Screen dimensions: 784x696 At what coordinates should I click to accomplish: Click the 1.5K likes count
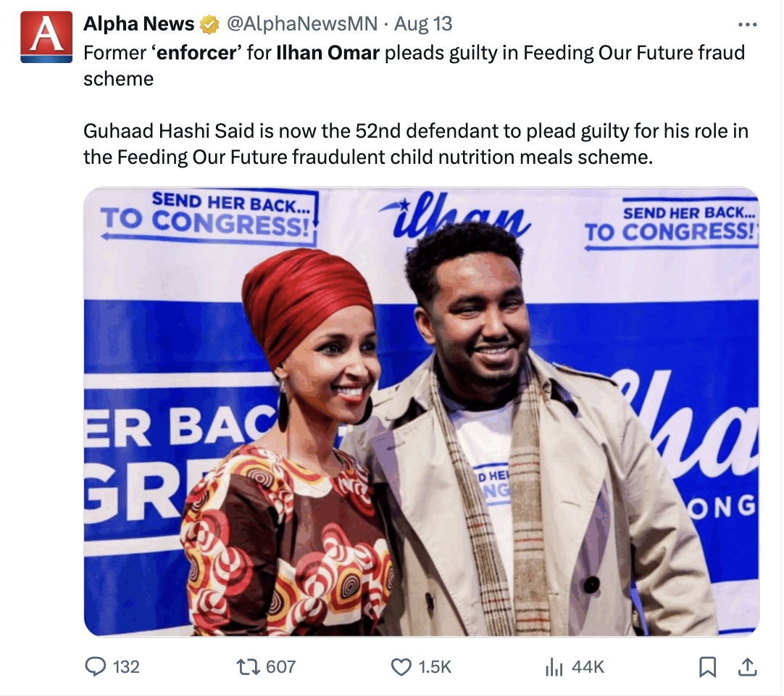(435, 666)
